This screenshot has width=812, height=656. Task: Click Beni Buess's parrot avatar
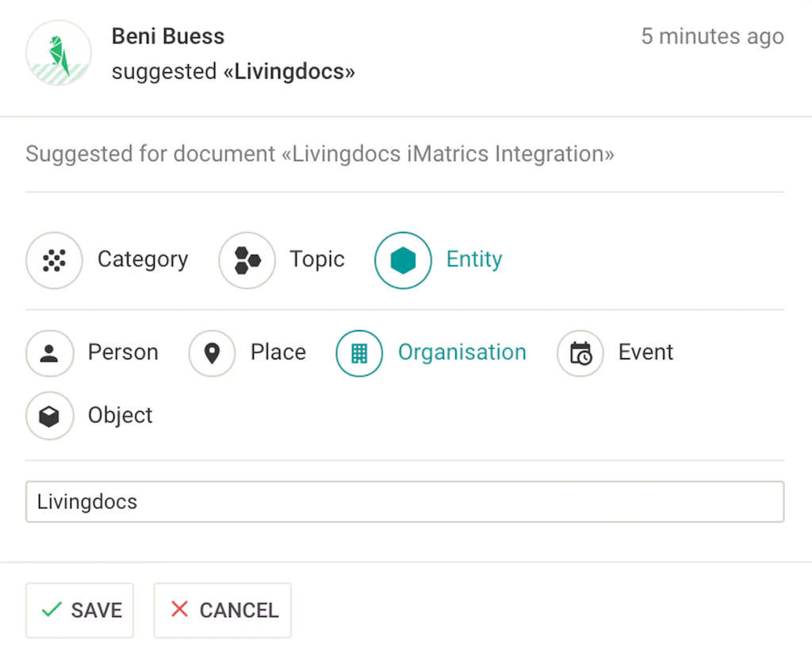[59, 52]
